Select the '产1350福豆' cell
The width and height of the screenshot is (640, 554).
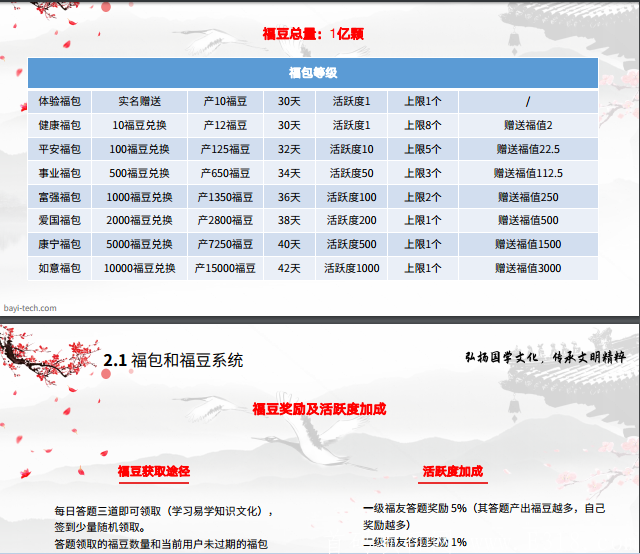225,197
